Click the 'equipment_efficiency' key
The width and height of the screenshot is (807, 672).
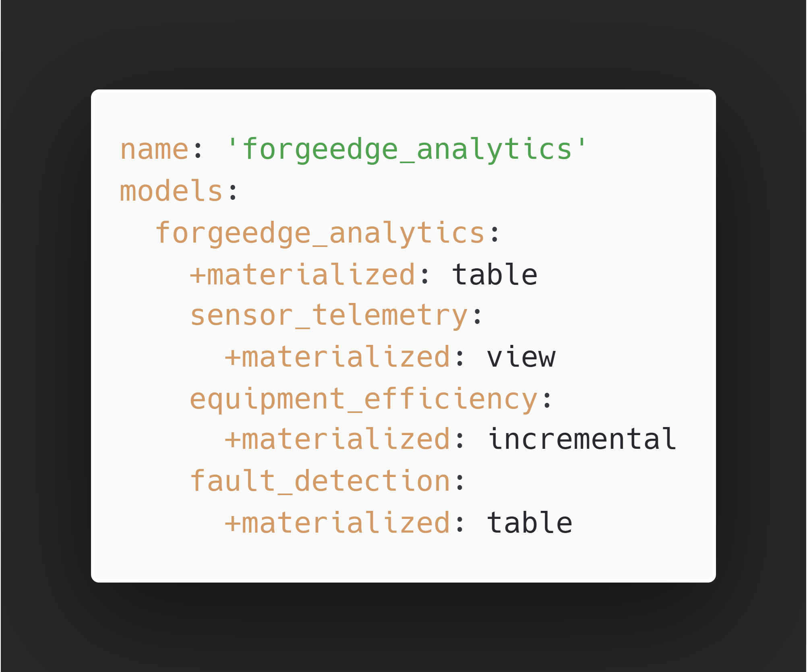point(364,399)
